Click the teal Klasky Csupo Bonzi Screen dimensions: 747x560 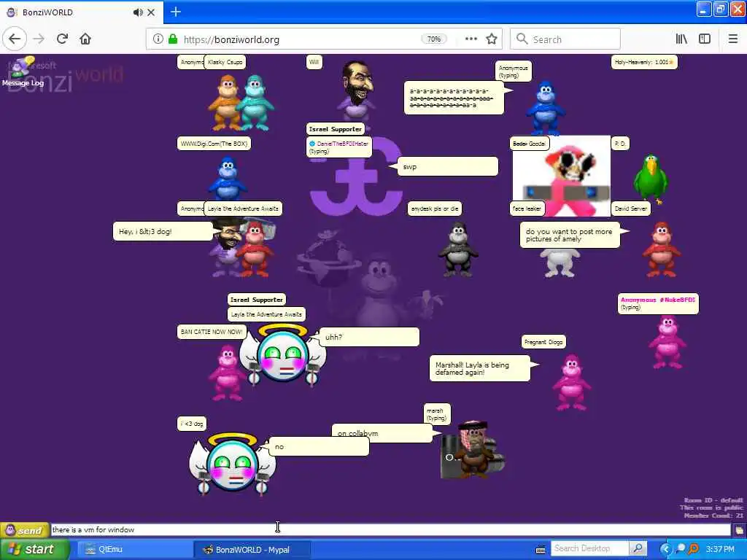[256, 102]
